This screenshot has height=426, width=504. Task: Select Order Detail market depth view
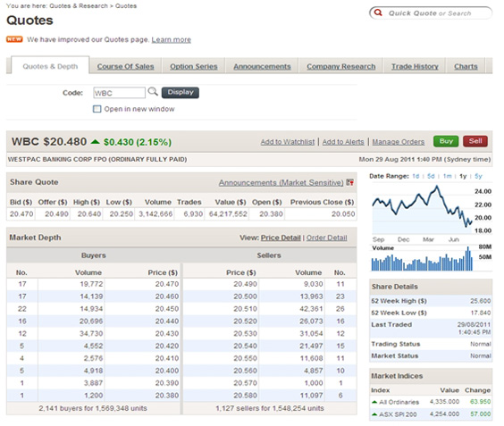[x=326, y=238]
